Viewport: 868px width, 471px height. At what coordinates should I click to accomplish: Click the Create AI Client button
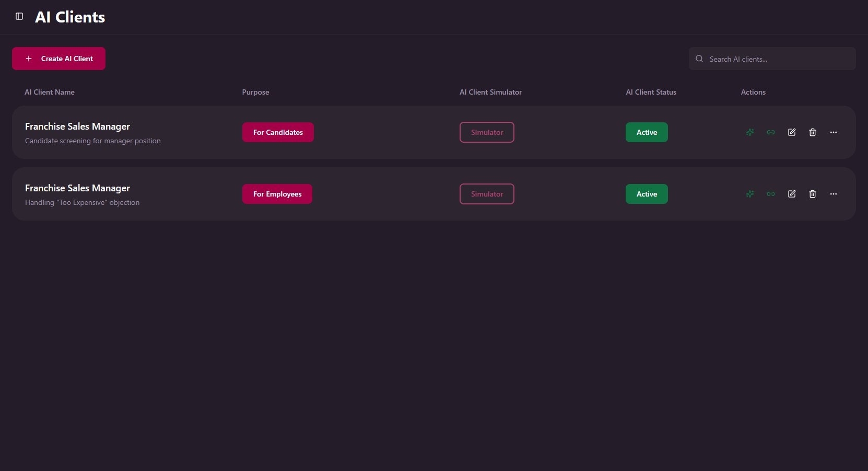pyautogui.click(x=58, y=59)
